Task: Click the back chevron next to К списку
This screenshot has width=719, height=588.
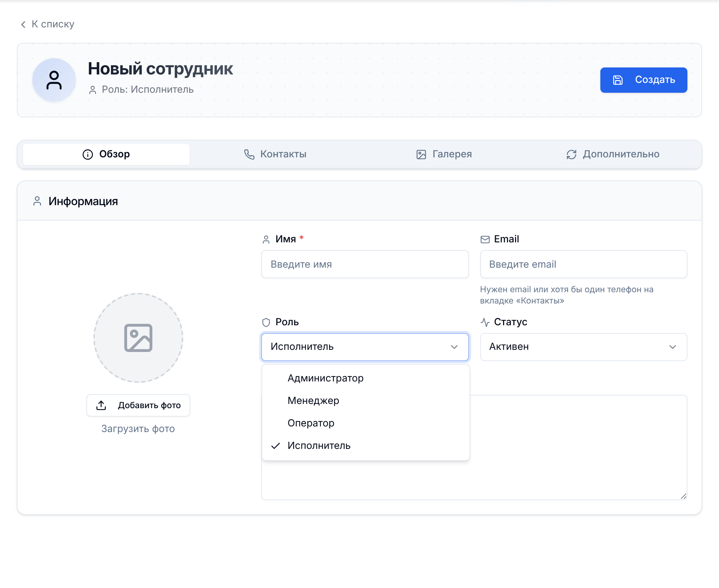Action: [x=23, y=24]
